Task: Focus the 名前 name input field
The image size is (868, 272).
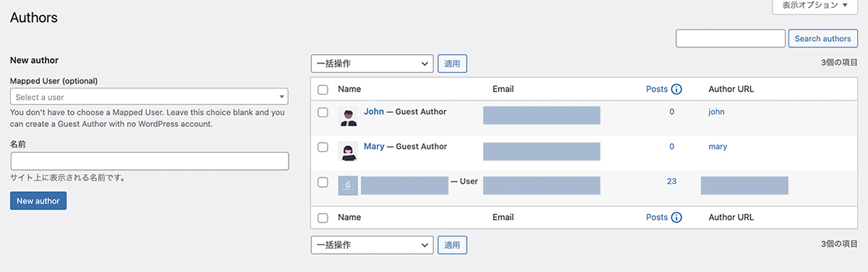Action: (150, 161)
